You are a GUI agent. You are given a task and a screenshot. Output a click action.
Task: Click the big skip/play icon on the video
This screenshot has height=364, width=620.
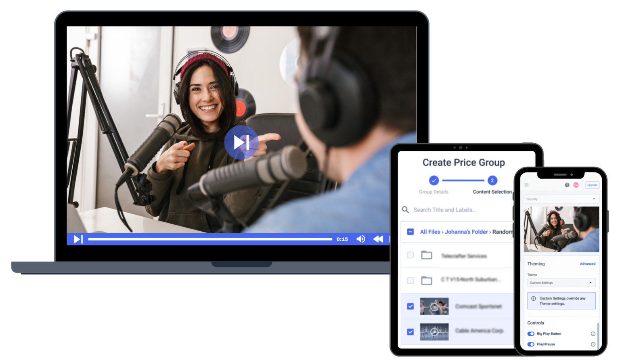click(x=241, y=142)
